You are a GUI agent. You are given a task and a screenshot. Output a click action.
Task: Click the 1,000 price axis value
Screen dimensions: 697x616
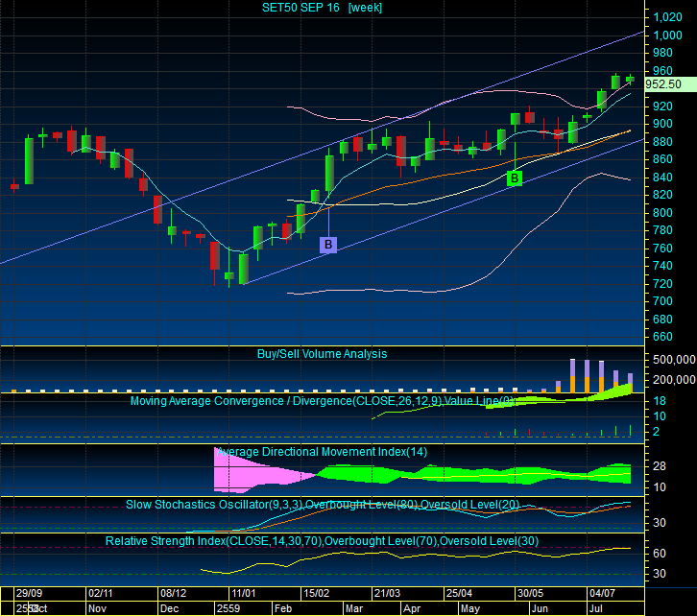(x=667, y=36)
